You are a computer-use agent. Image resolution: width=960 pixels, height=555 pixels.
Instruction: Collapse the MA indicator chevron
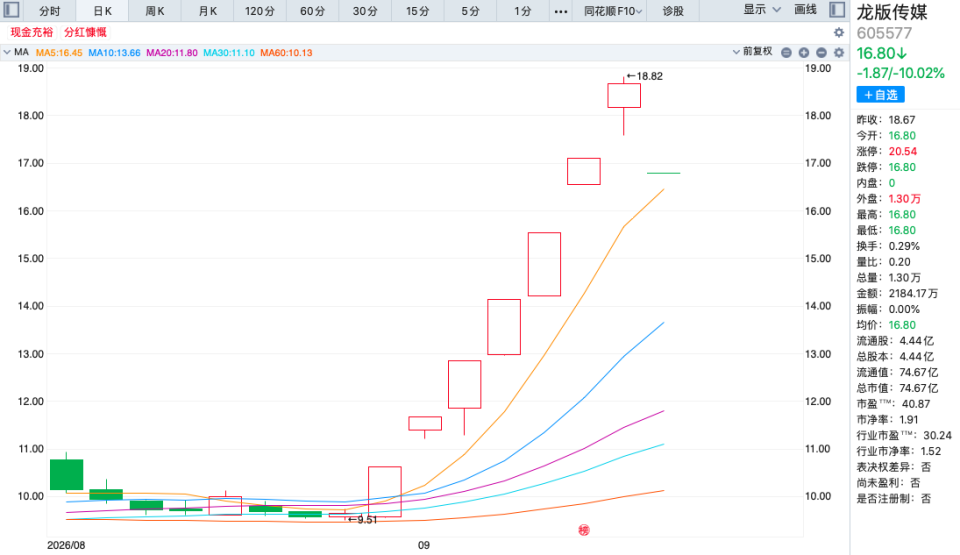tap(7, 53)
